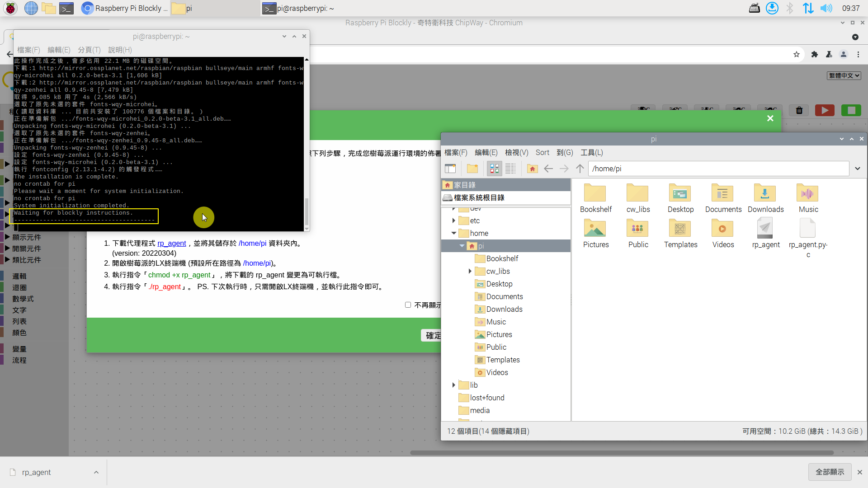The image size is (868, 488).
Task: Expand the cw_libs folder in tree
Action: [x=470, y=271]
